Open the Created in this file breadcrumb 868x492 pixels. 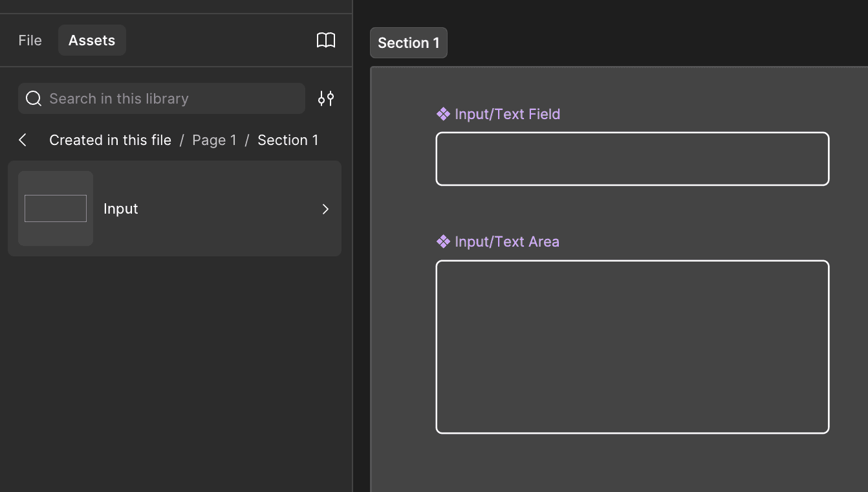(x=110, y=140)
